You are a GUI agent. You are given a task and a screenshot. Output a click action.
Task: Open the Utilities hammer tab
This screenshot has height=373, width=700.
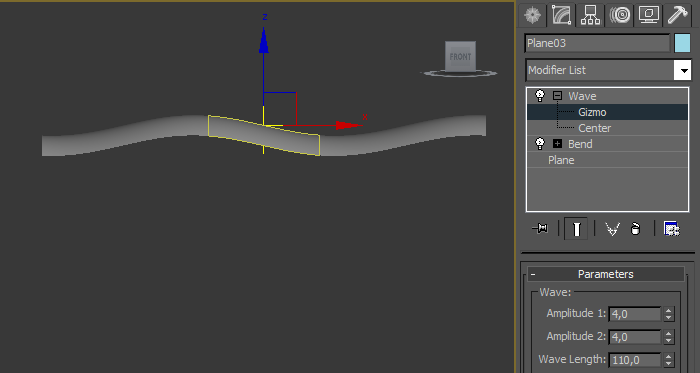678,15
